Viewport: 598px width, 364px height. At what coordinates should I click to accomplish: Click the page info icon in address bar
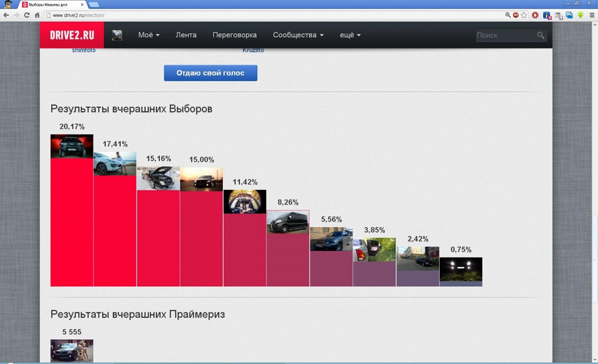pyautogui.click(x=49, y=15)
